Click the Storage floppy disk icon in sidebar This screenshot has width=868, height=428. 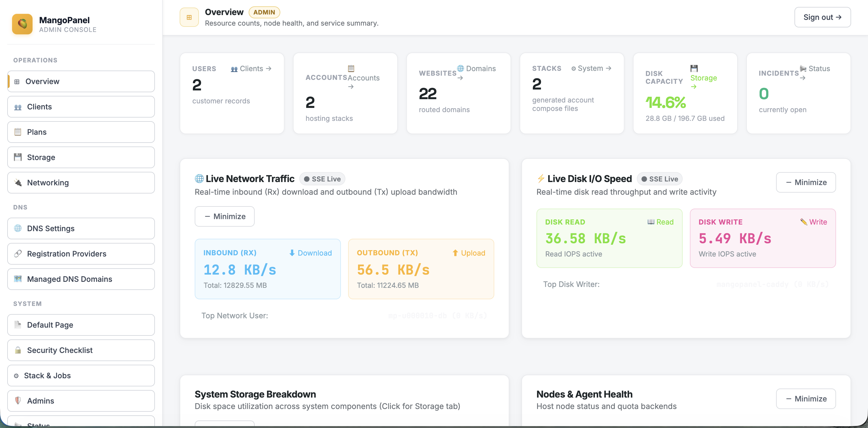click(x=18, y=157)
